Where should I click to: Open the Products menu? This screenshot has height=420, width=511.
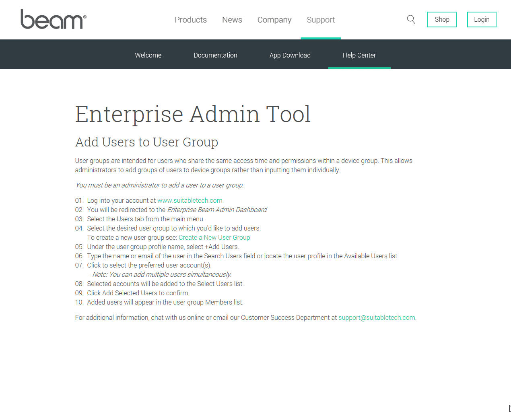coord(191,20)
